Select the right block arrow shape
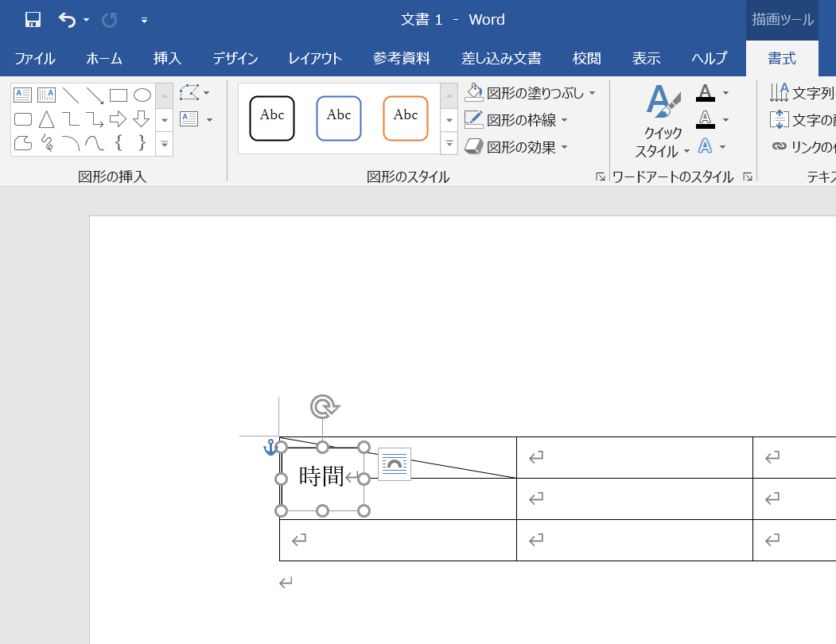Viewport: 836px width, 644px height. 118,119
